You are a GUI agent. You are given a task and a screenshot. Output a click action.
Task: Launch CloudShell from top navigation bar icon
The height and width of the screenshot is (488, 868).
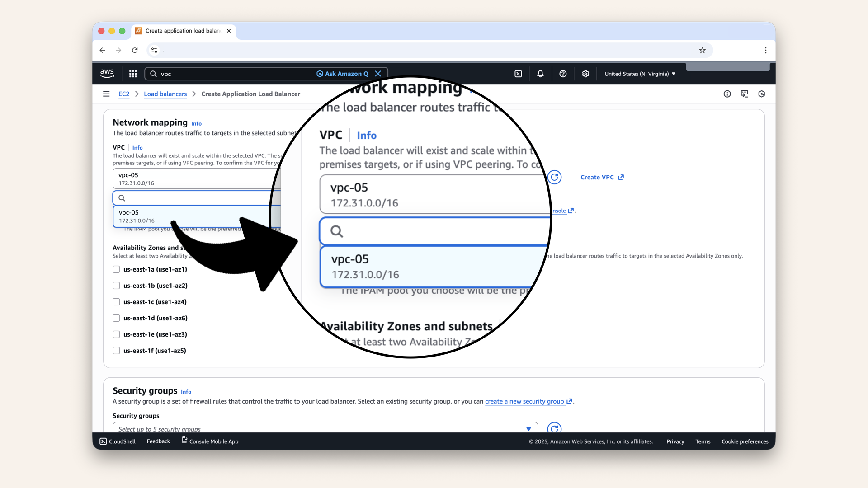(x=518, y=74)
